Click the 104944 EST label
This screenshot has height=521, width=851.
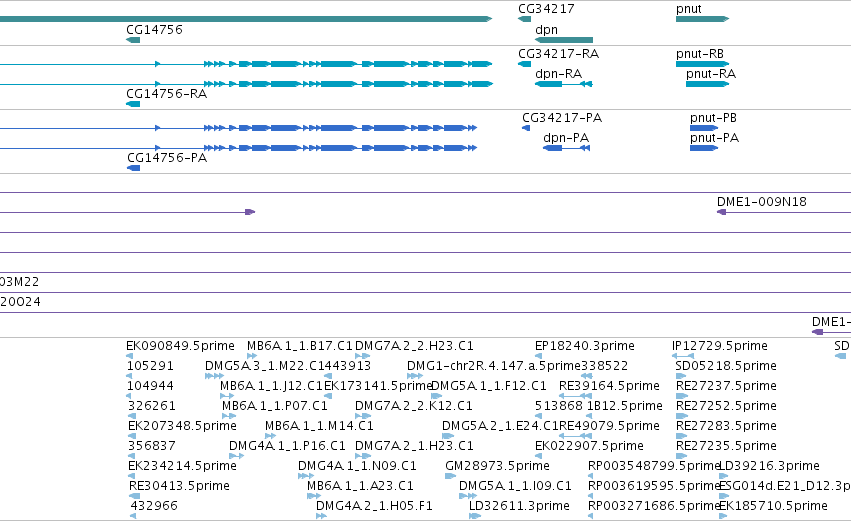click(150, 386)
